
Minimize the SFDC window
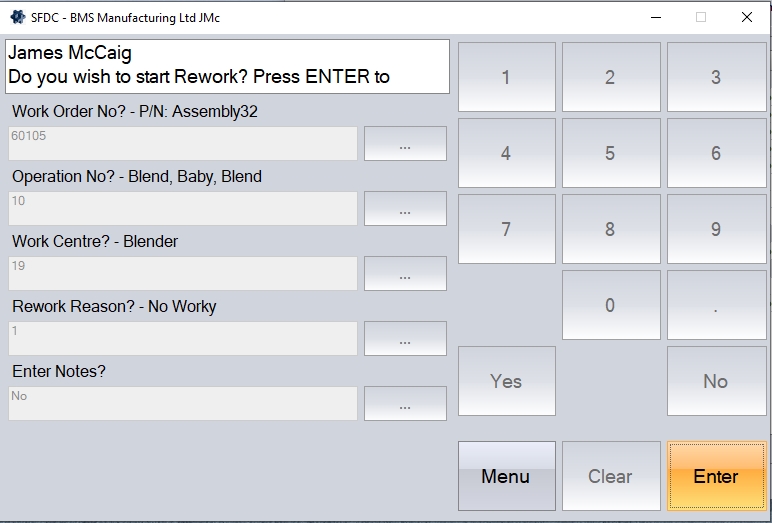pos(655,17)
